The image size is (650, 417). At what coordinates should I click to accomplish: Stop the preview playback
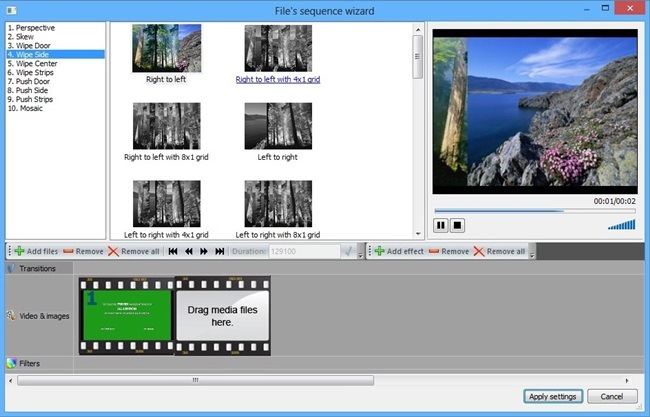(x=458, y=225)
